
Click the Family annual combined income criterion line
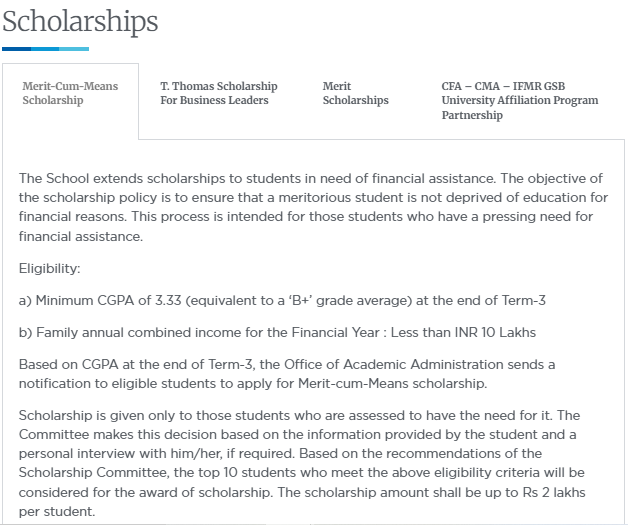coord(282,332)
